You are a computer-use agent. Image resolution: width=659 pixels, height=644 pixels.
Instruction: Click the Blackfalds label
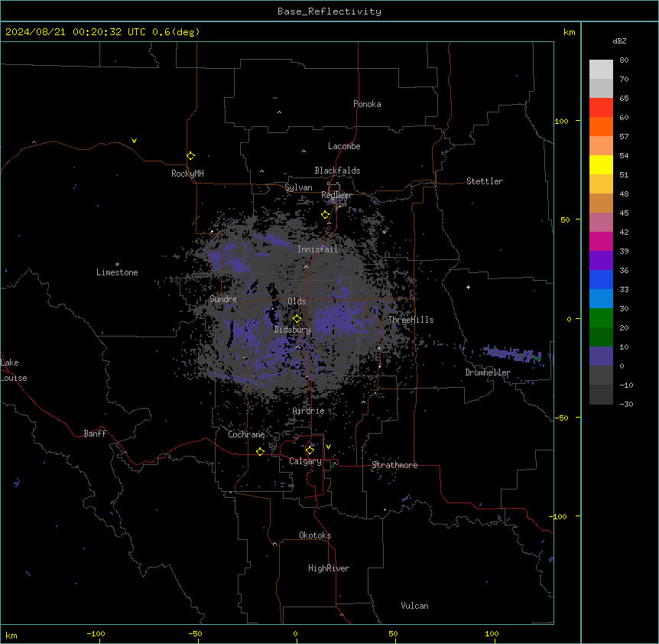(337, 171)
